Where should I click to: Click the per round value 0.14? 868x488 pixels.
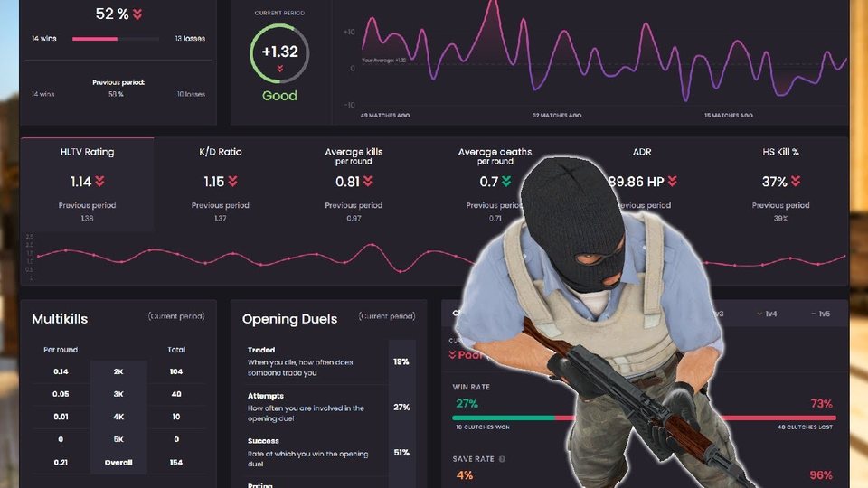pos(61,371)
